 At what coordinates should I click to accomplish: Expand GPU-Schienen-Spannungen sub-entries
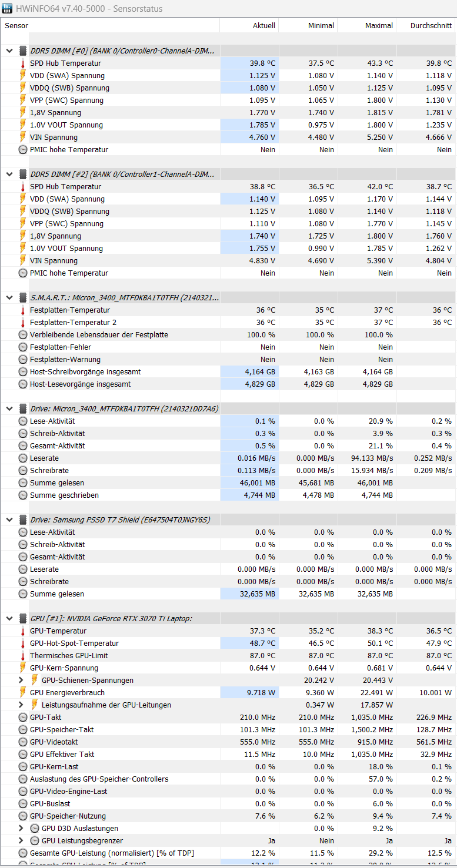22,680
